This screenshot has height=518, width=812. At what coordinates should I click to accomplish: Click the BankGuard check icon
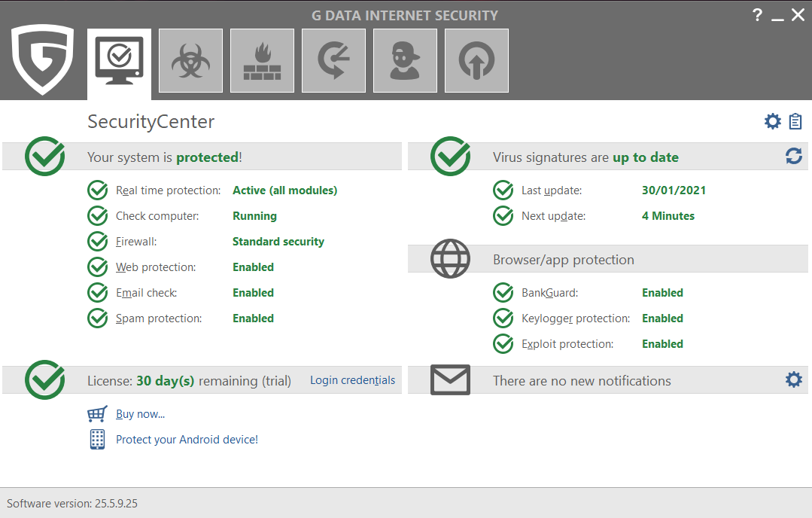(503, 293)
